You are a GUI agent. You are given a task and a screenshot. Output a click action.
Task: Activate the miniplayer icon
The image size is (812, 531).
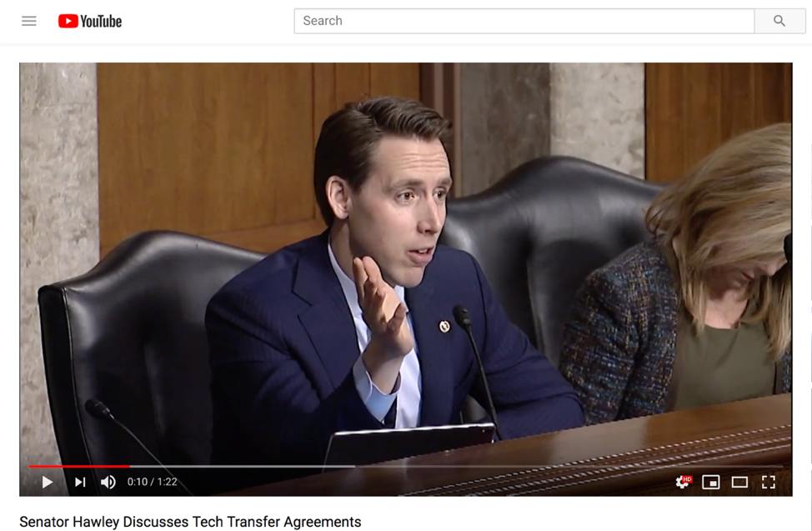711,482
